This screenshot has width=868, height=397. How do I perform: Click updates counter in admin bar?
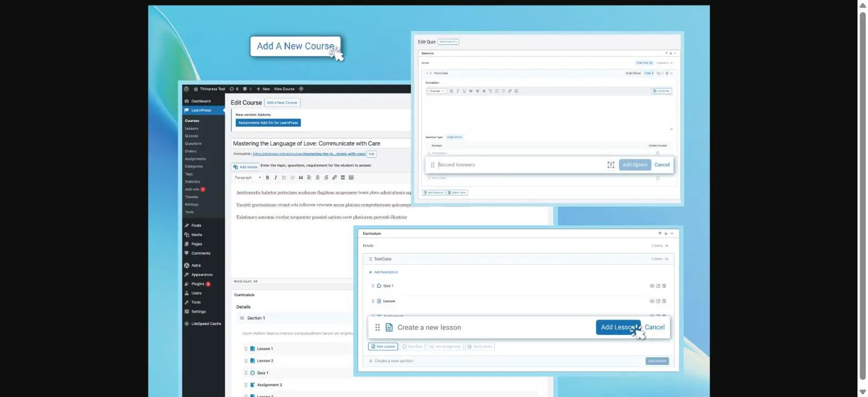point(234,89)
